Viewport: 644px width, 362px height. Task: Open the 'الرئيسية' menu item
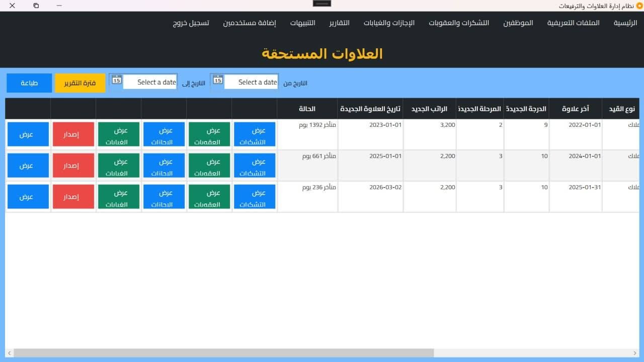(x=625, y=23)
